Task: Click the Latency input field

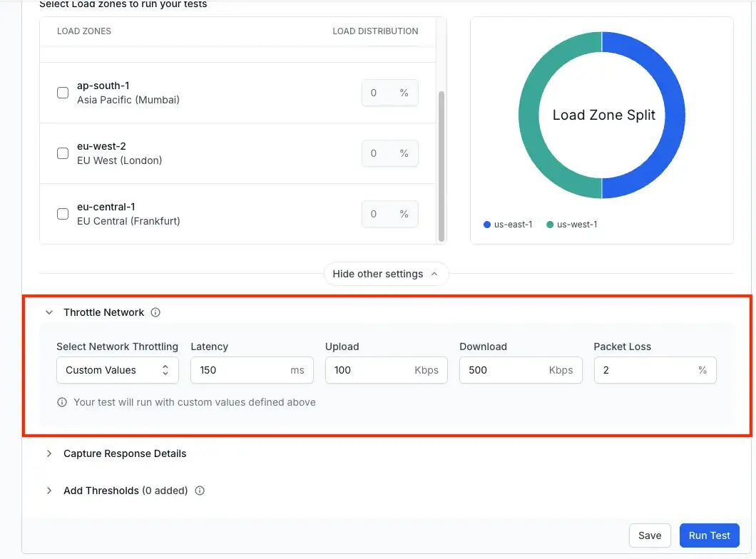Action: tap(242, 370)
